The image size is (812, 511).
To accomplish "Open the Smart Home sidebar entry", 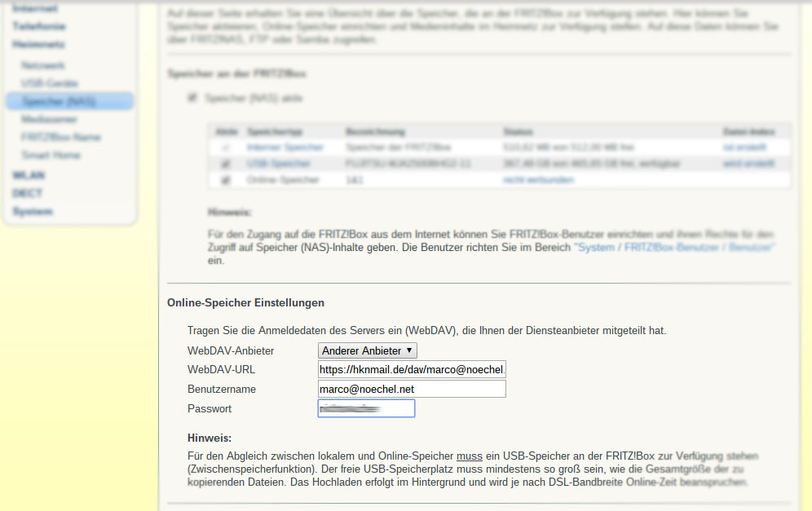I will 51,155.
